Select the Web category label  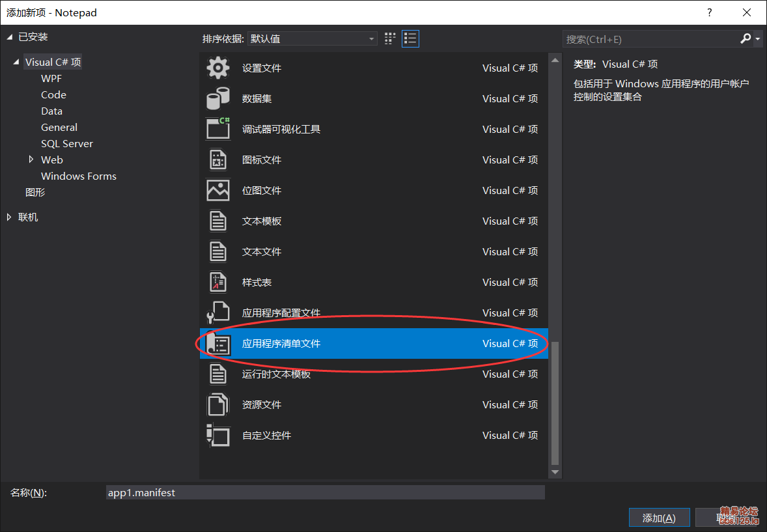pyautogui.click(x=52, y=160)
